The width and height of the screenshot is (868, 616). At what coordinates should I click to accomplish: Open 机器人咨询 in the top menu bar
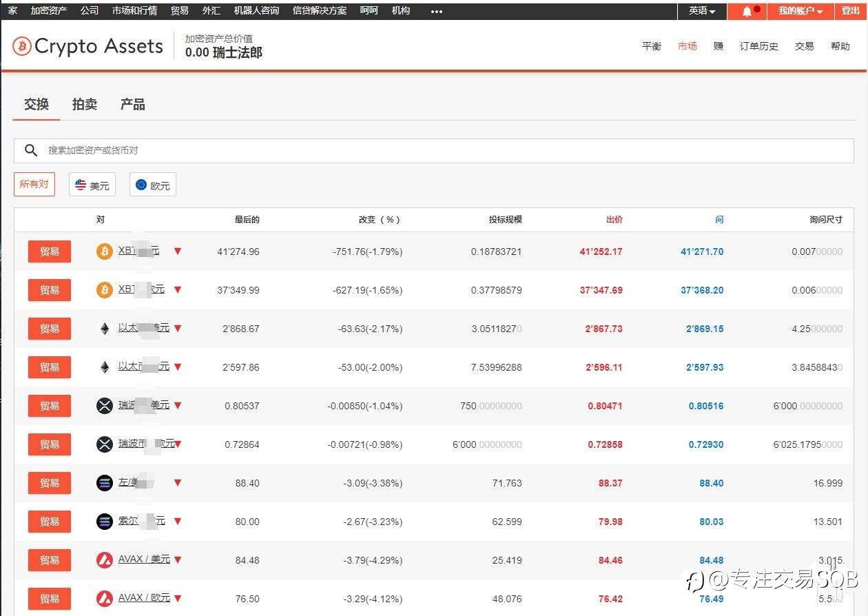tap(256, 11)
